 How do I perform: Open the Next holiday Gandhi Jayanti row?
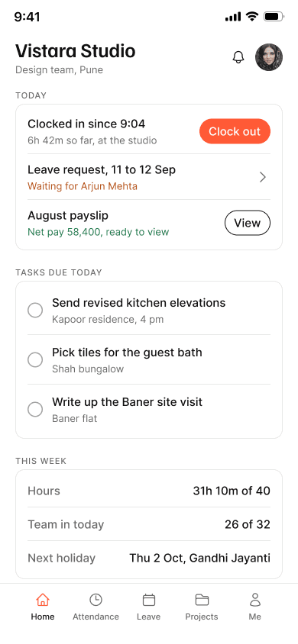click(x=149, y=558)
